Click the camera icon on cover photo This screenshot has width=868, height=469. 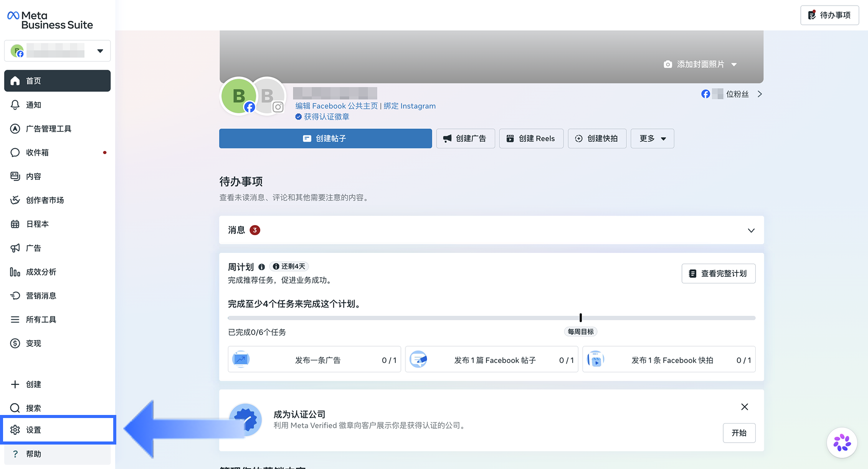(x=668, y=65)
